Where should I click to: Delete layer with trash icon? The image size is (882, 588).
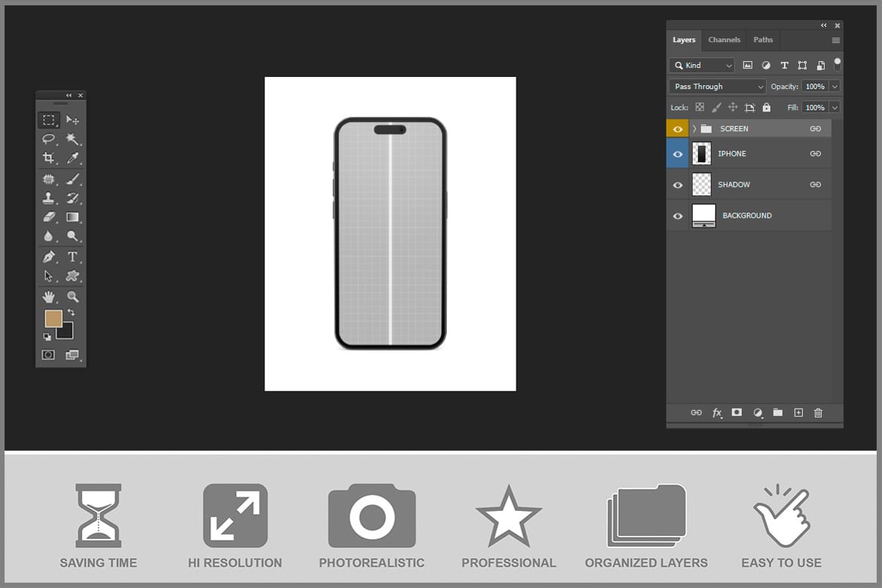(x=819, y=412)
